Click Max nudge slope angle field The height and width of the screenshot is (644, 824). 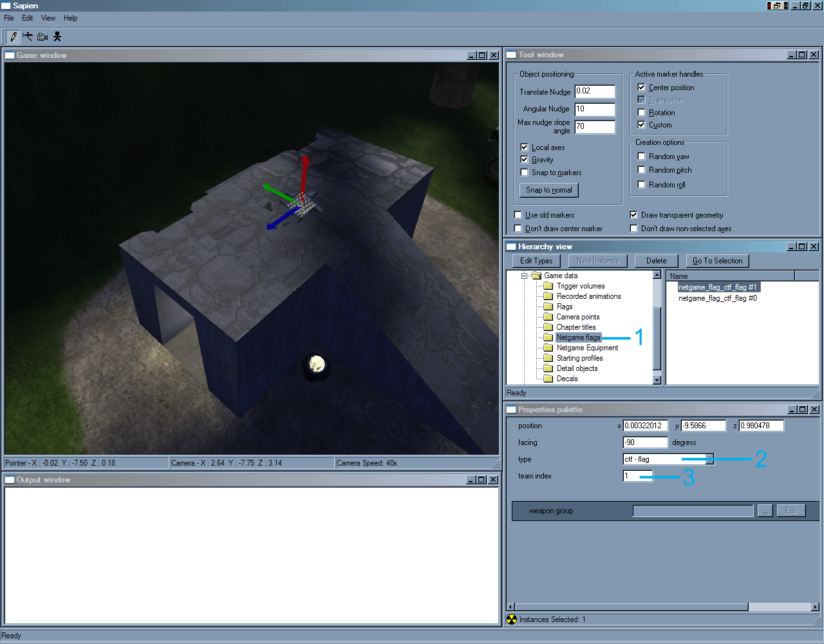[595, 127]
